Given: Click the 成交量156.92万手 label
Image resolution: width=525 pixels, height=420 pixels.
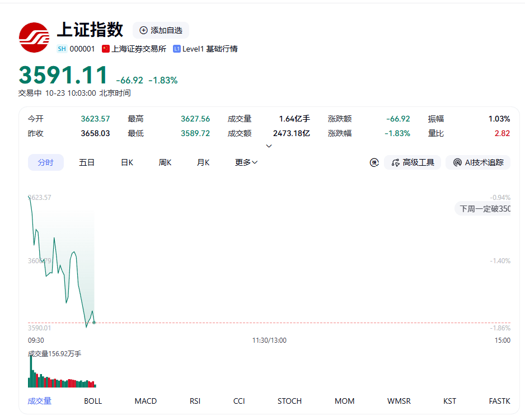Looking at the screenshot, I should 55,354.
